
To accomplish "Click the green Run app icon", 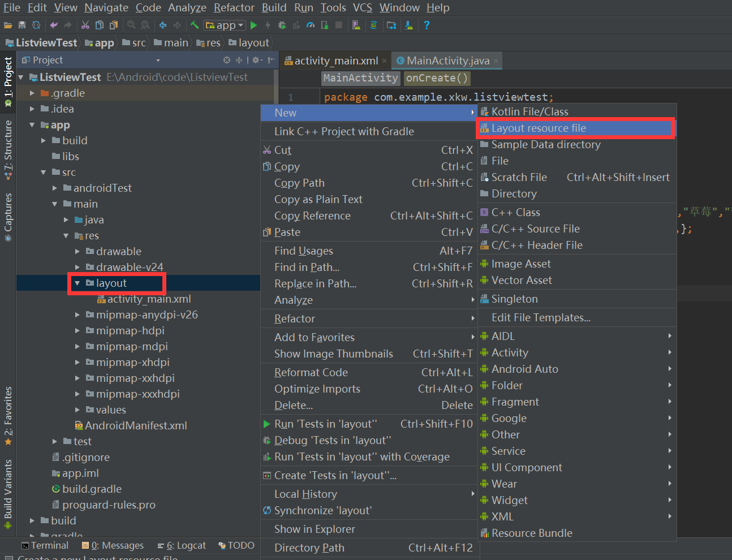I will (253, 25).
